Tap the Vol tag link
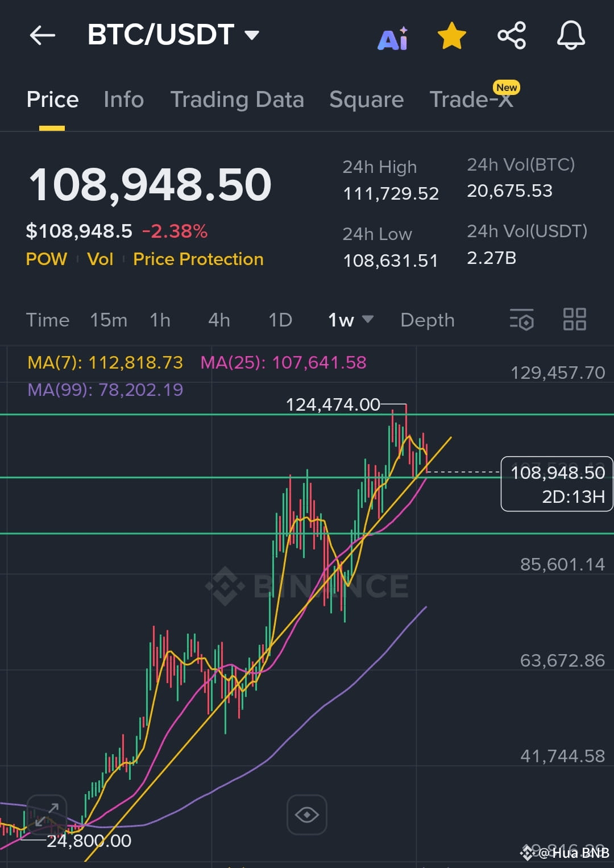614x868 pixels. click(100, 259)
